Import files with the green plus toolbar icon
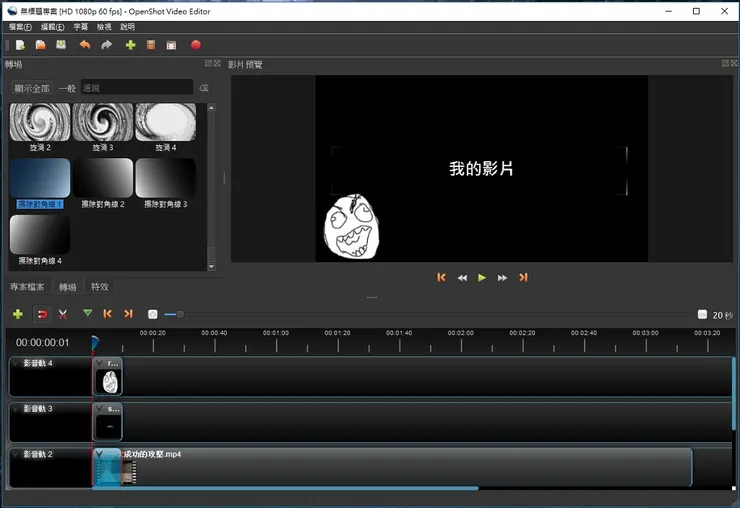 tap(130, 45)
